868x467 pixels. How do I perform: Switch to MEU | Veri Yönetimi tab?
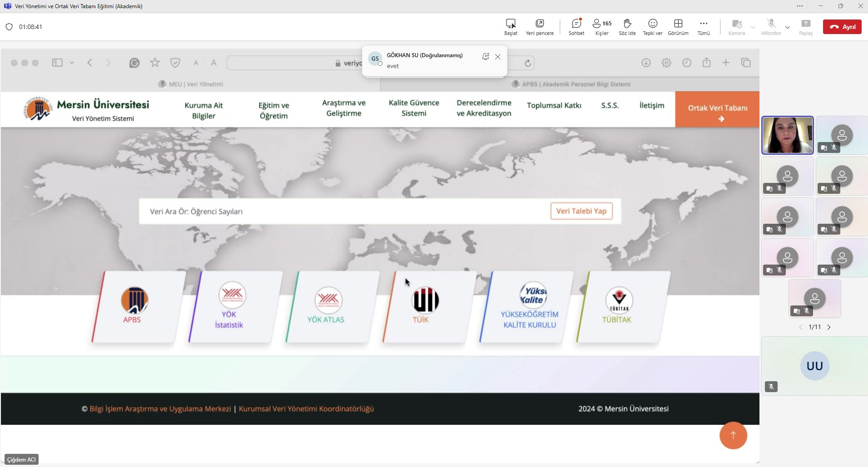pos(190,84)
